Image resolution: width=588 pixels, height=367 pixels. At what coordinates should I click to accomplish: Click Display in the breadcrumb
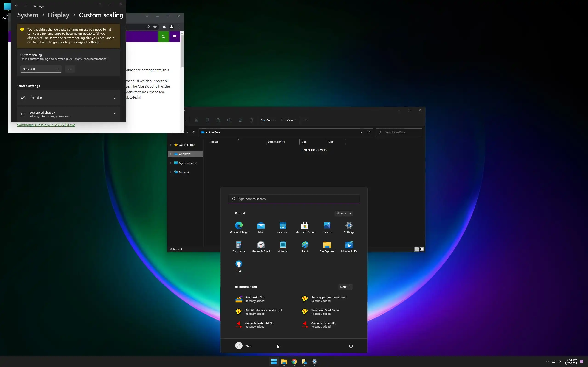tap(59, 15)
